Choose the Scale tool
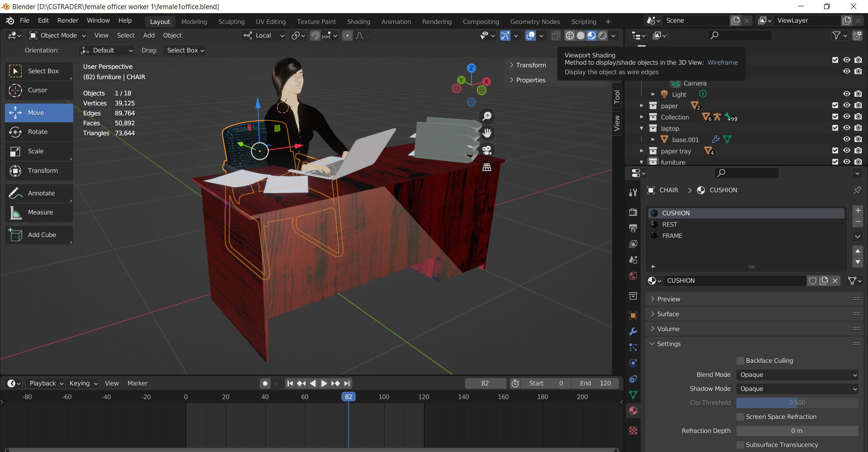Viewport: 868px width, 452px height. (39, 151)
